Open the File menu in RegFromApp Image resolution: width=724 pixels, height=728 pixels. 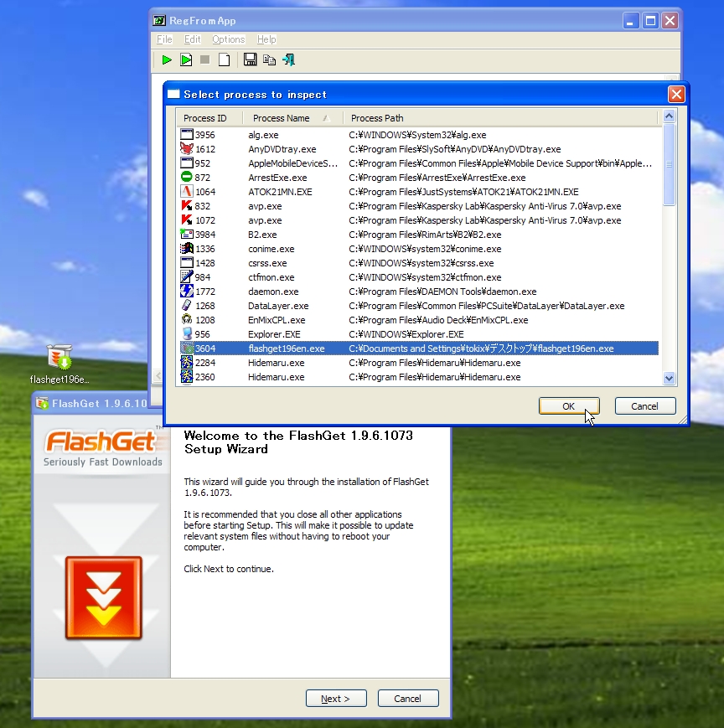[x=164, y=39]
